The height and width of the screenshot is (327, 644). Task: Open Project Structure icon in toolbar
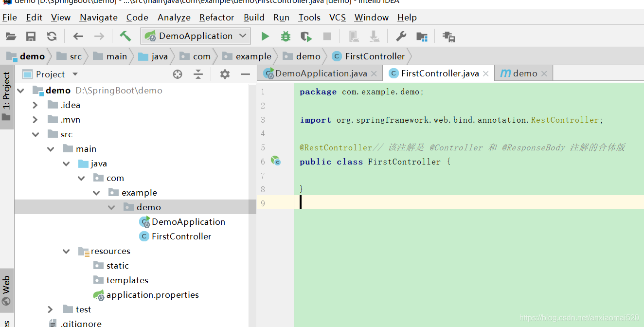coord(422,36)
